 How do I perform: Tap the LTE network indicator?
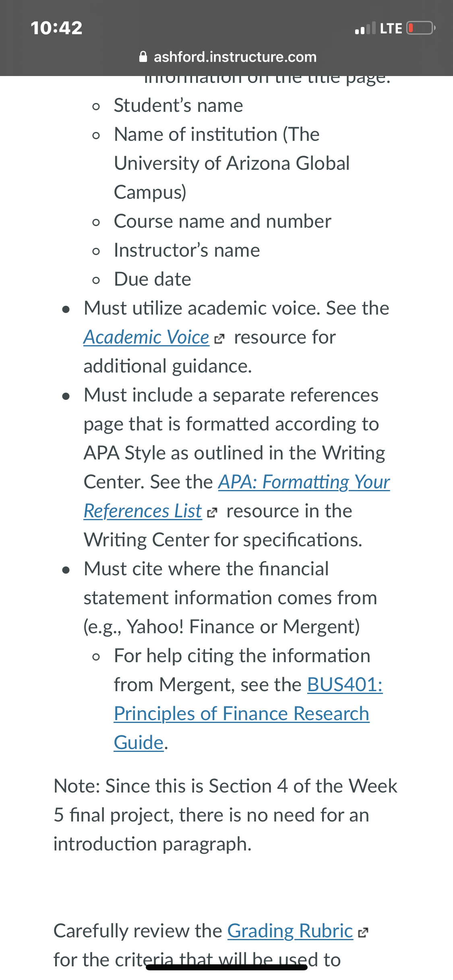(391, 29)
